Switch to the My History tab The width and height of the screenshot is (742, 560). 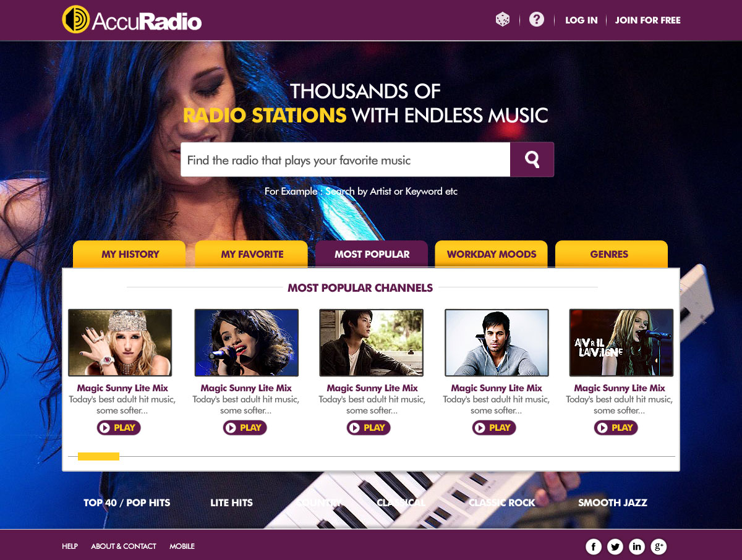pyautogui.click(x=129, y=254)
